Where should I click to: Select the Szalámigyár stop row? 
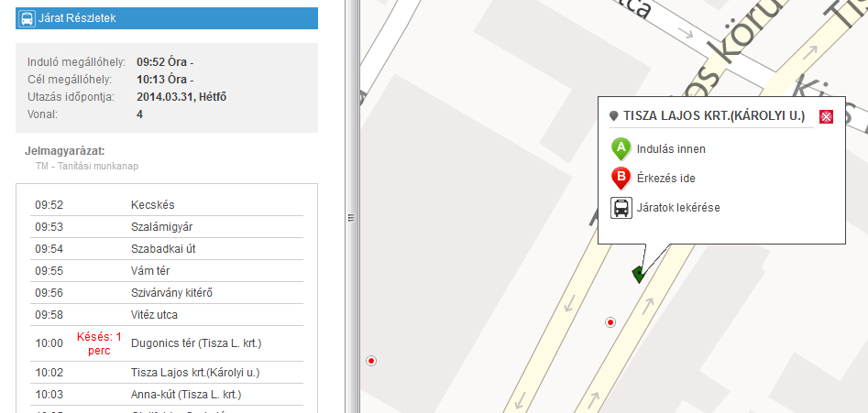167,227
